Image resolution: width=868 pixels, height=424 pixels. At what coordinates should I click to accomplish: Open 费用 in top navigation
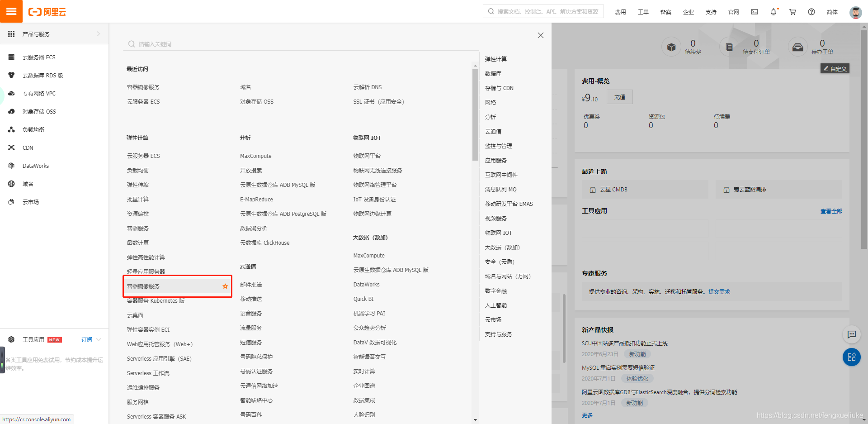[621, 12]
